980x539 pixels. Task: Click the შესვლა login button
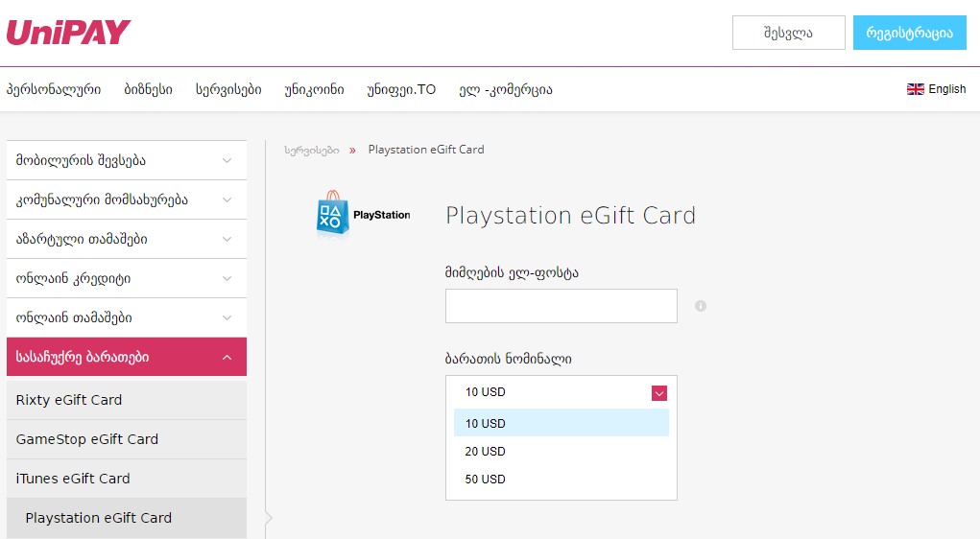(789, 33)
